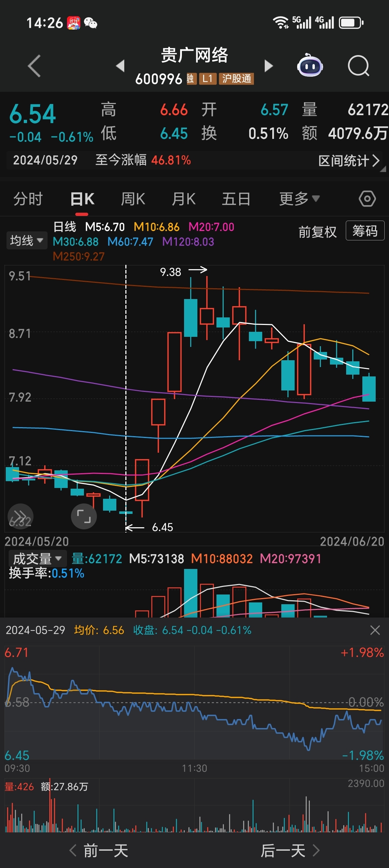The height and width of the screenshot is (868, 389).
Task: Tap 均价: 6.56 in intraday panel
Action: tap(99, 630)
